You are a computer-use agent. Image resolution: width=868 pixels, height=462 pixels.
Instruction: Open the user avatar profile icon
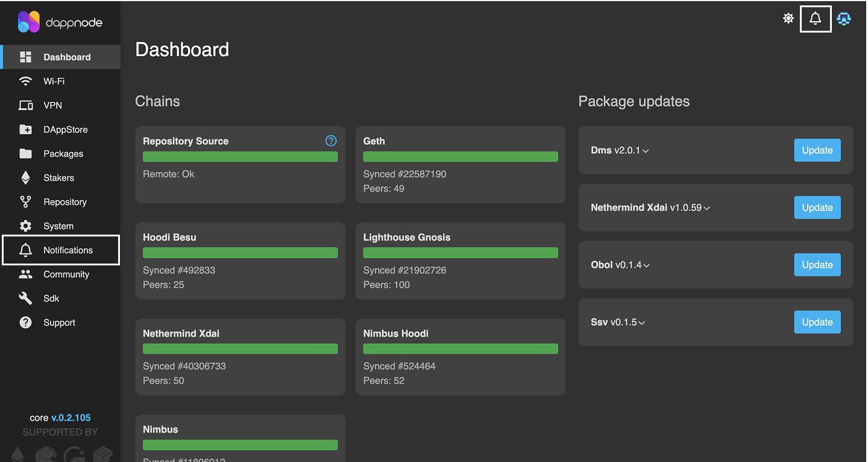[844, 19]
